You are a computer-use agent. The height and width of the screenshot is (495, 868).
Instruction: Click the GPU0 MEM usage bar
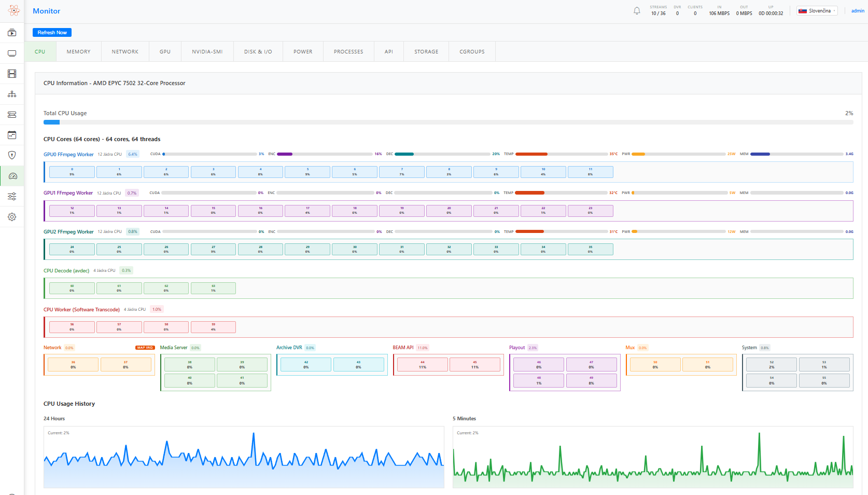click(796, 154)
